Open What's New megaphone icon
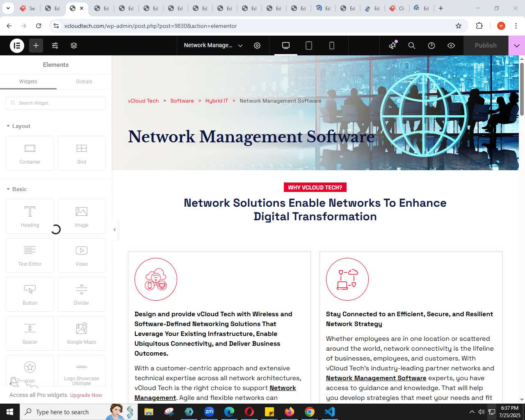 (x=393, y=46)
